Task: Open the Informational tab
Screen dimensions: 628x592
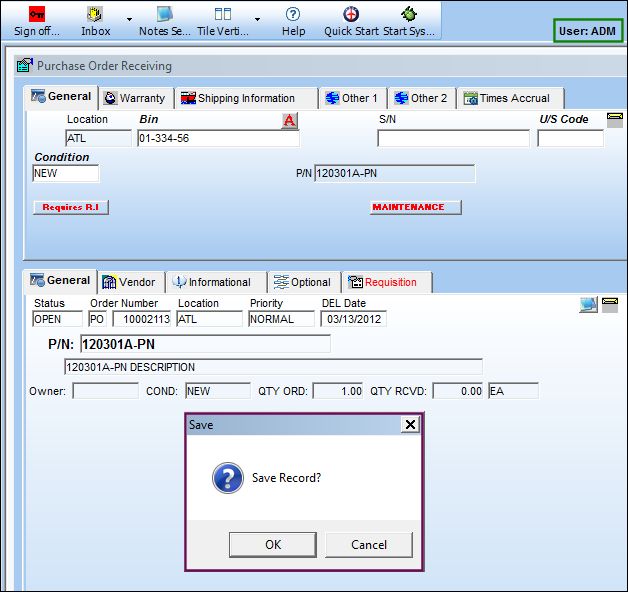Action: pyautogui.click(x=216, y=282)
